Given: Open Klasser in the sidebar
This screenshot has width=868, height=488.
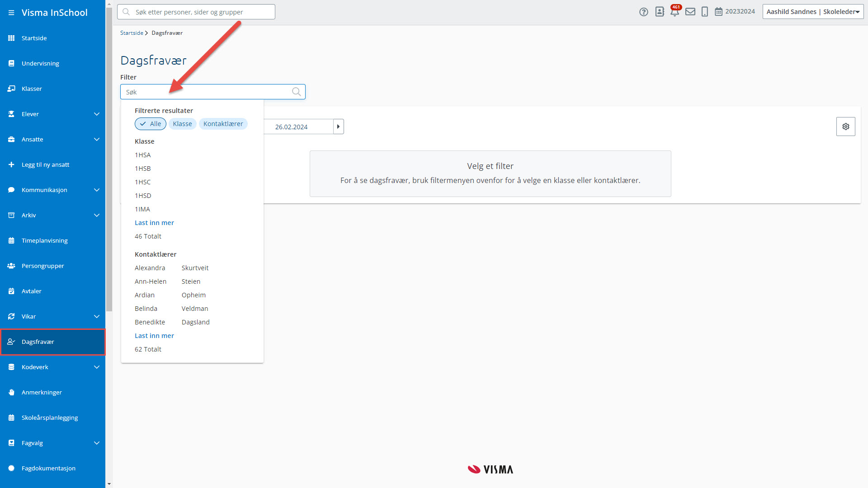Looking at the screenshot, I should click(52, 89).
